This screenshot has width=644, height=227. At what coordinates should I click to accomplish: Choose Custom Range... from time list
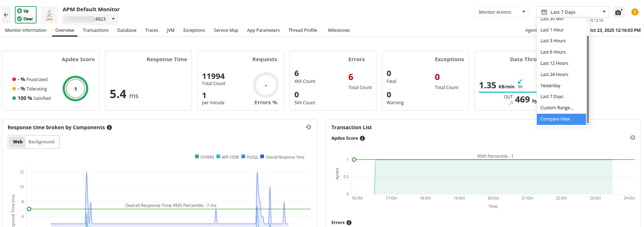click(x=561, y=108)
